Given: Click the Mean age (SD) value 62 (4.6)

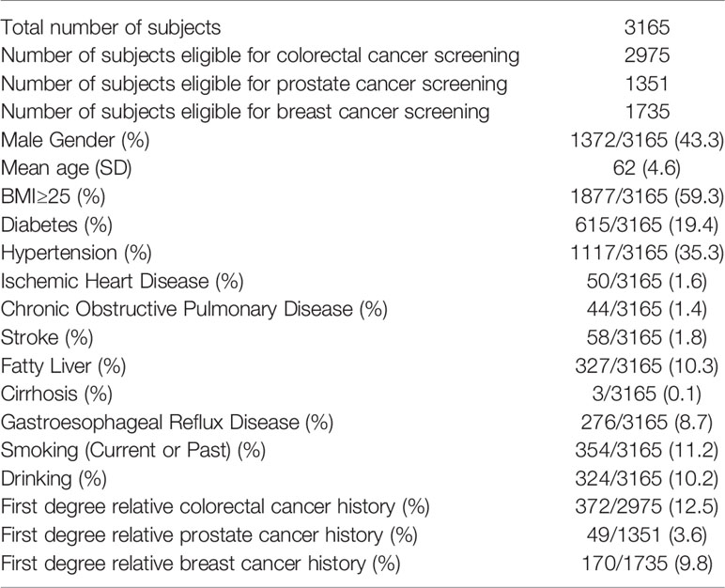Looking at the screenshot, I should pos(647,168).
